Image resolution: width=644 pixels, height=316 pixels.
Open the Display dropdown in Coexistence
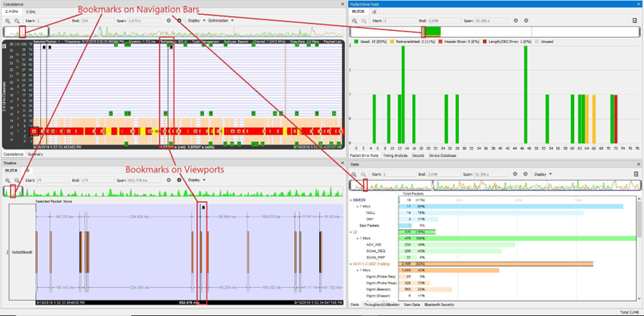(196, 20)
